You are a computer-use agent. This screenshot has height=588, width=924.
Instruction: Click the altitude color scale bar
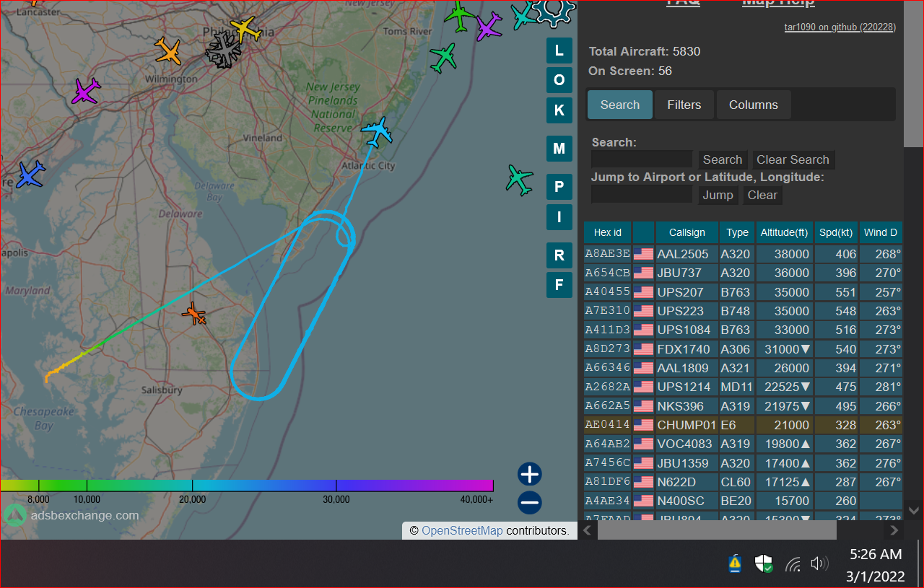(x=246, y=486)
